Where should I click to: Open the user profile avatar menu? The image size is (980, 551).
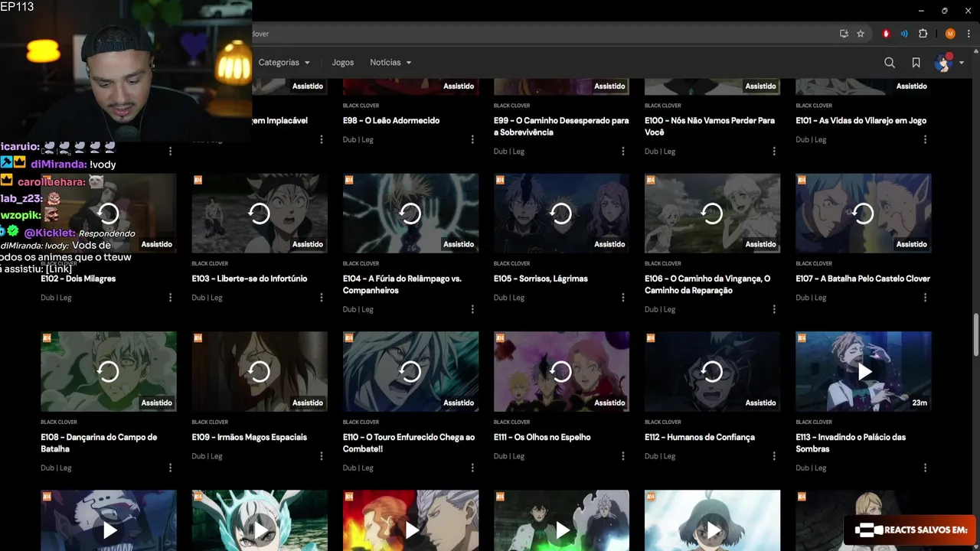pos(949,63)
